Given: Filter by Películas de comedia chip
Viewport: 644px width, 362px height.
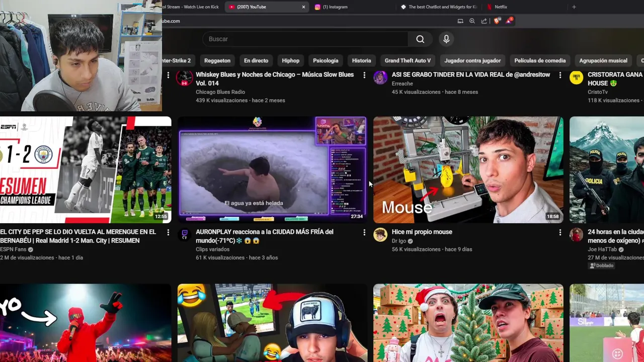Looking at the screenshot, I should pos(540,60).
